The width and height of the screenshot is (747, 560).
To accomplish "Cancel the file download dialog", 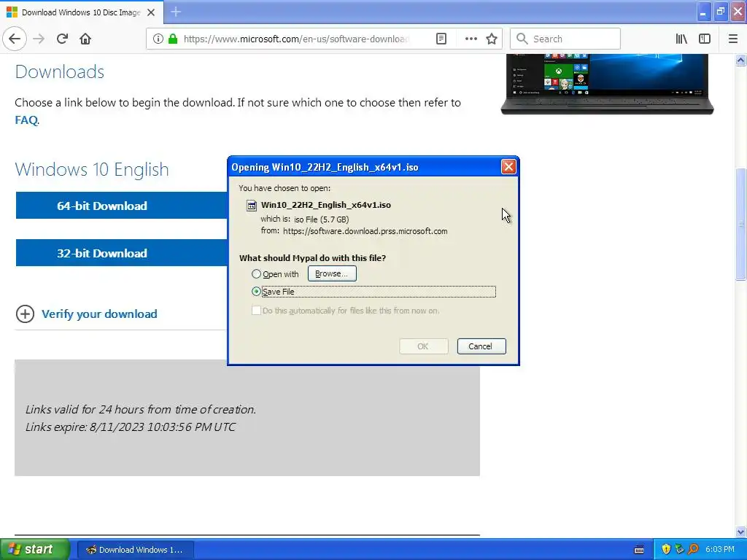I will [481, 346].
